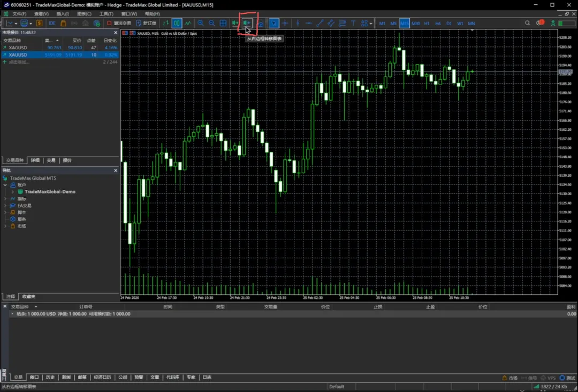
Task: Open the search magnifier in toolbar
Action: [x=528, y=23]
